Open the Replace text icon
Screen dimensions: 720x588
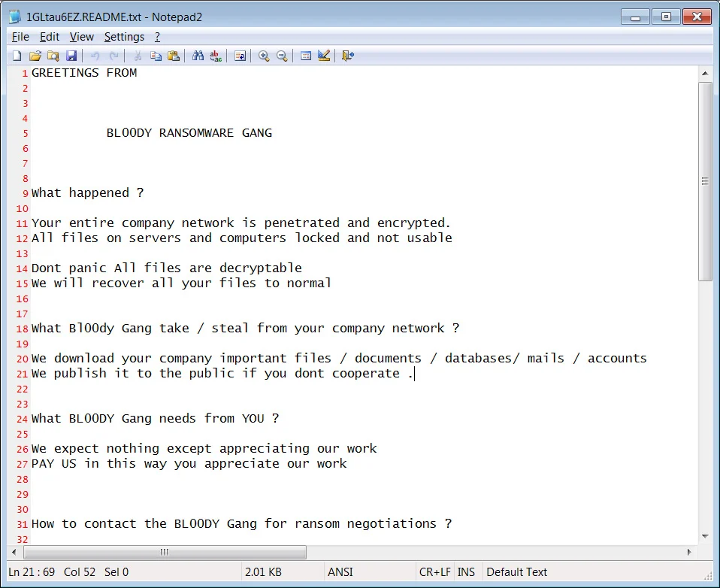[x=216, y=56]
